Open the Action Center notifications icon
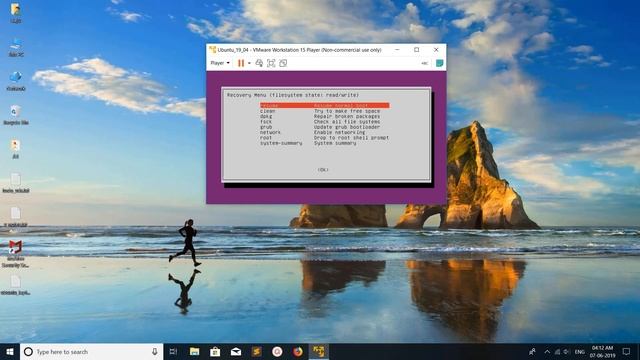Viewport: 640px width, 360px height. 626,351
